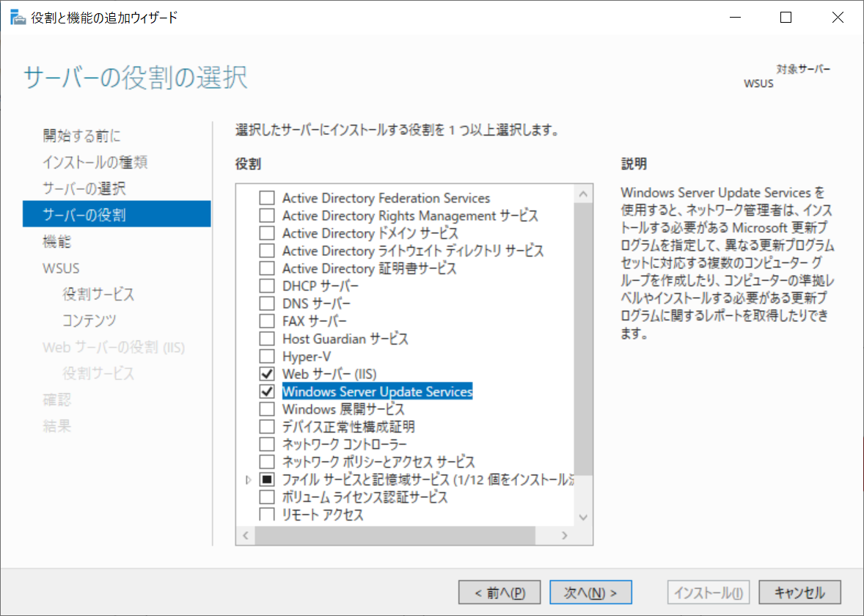Select Web サーバー (IIS) row label
Viewport: 864px width, 616px height.
[x=329, y=374]
